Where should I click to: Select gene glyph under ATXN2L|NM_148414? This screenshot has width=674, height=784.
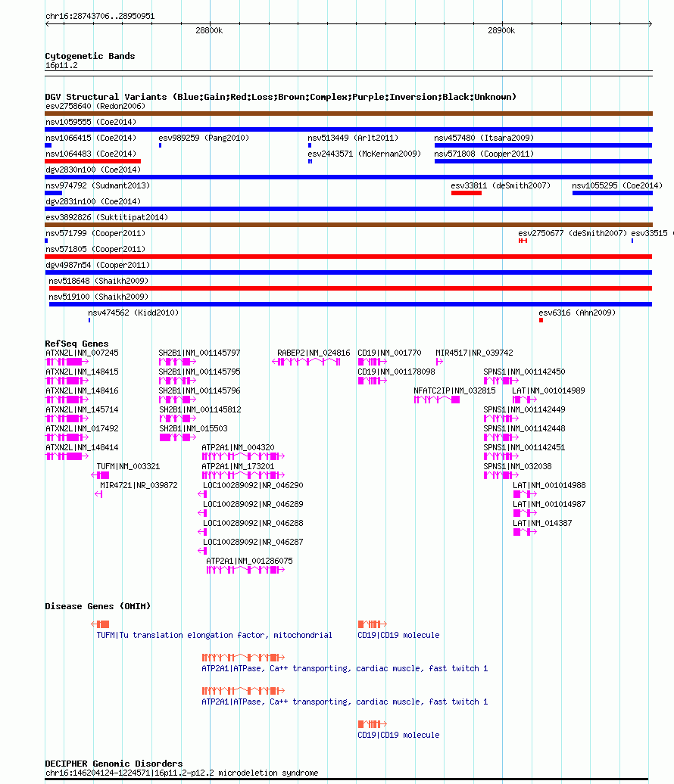click(x=67, y=456)
